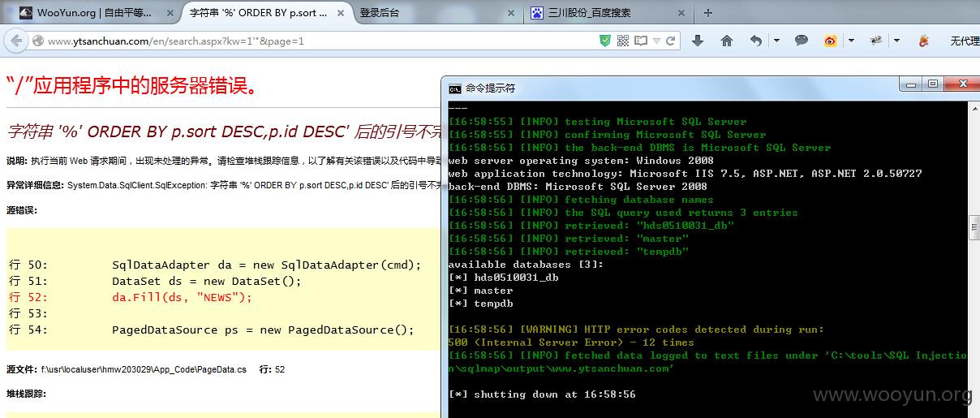This screenshot has width=980, height=418.
Task: Switch to the 三川股份_百度搜索 tab
Action: [x=608, y=13]
